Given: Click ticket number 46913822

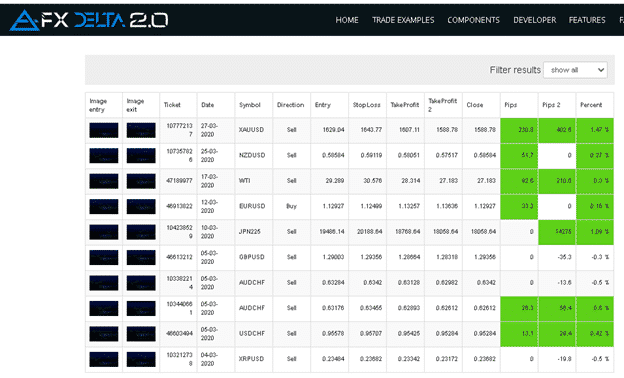Looking at the screenshot, I should pyautogui.click(x=179, y=207).
